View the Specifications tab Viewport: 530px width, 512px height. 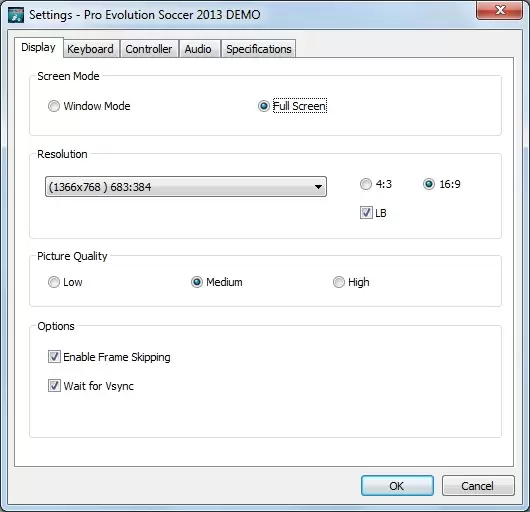[x=259, y=49]
